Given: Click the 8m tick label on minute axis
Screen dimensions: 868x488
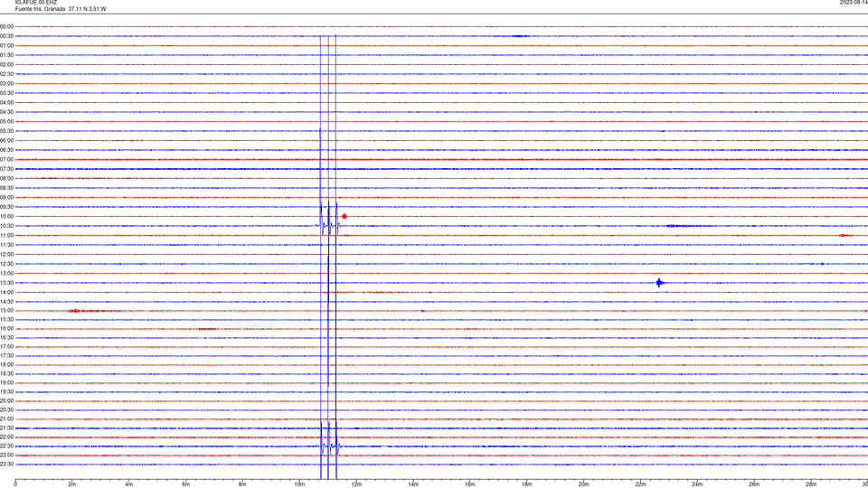Looking at the screenshot, I should pyautogui.click(x=242, y=484).
